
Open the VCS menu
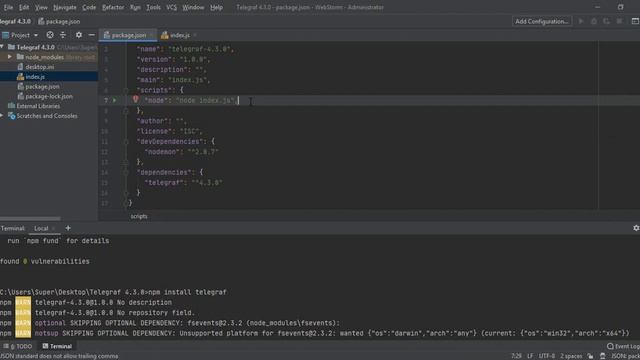[171, 7]
